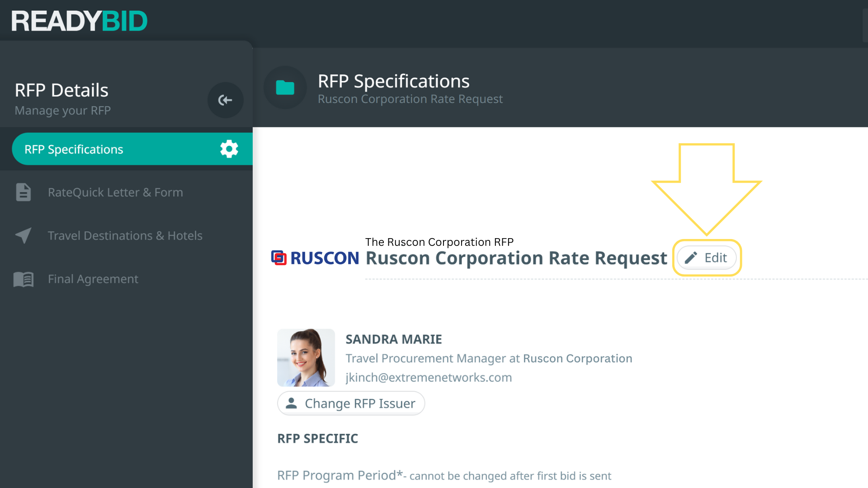Click the jkinch@extremenetworks.com email address

coord(429,377)
